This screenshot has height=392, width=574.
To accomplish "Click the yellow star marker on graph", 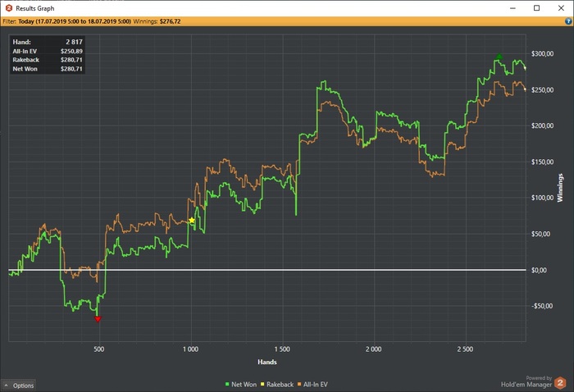I will tap(192, 220).
